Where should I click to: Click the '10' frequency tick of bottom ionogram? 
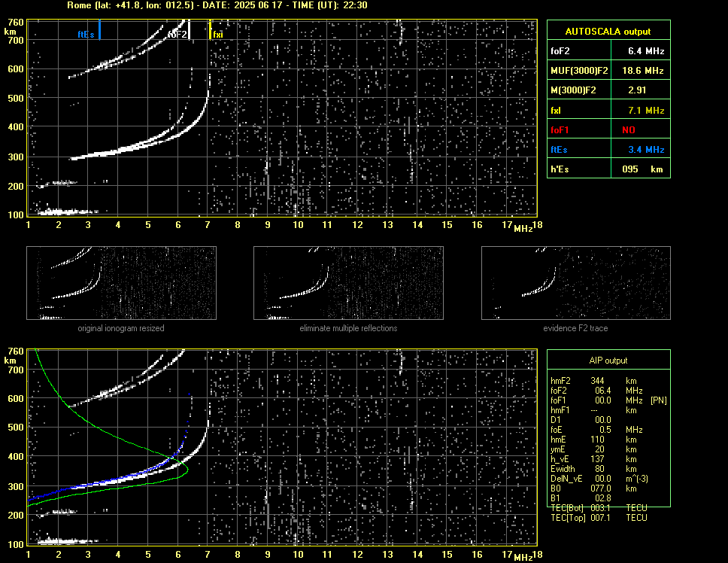[x=298, y=554]
